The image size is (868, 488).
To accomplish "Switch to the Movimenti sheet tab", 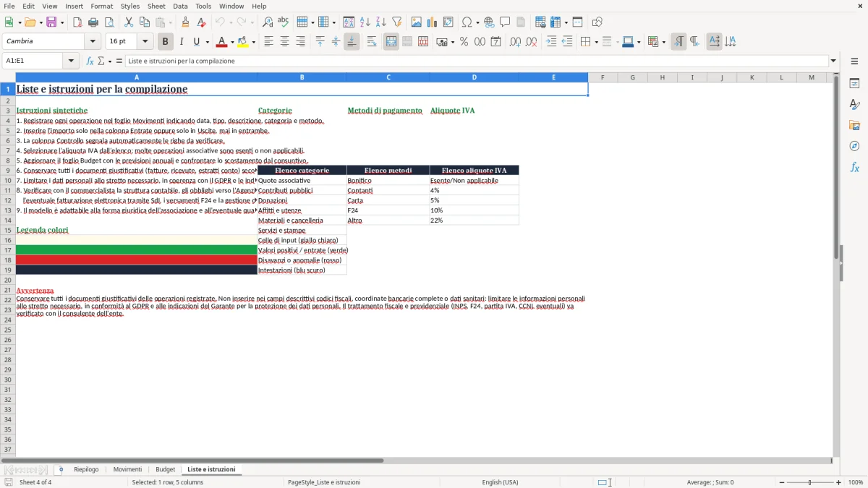I will coord(127,469).
